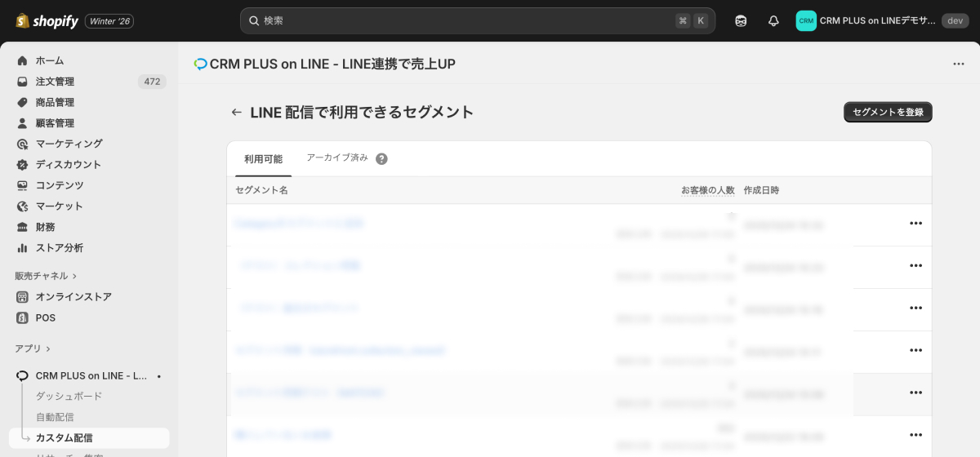980x457 pixels.
Task: Go back with the arrow beside LINE 配信
Action: click(x=236, y=113)
